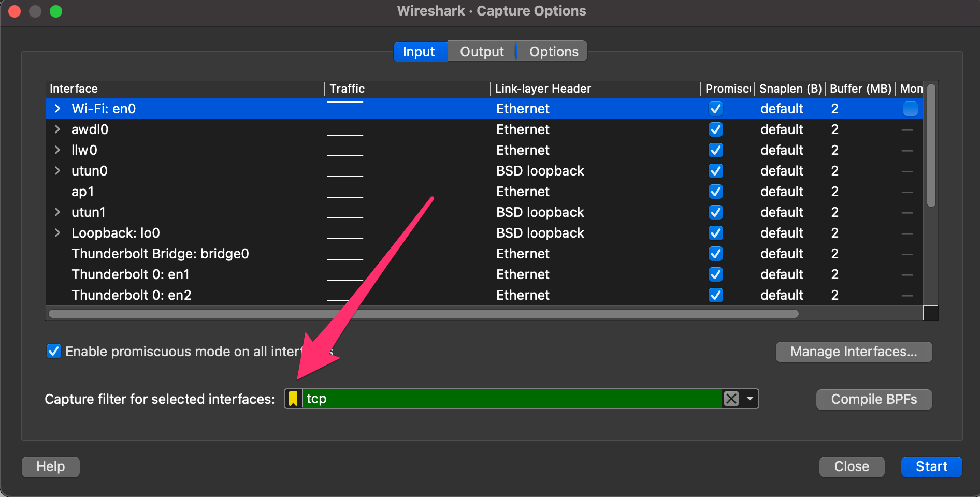Switch to the Output tab
Image resolution: width=980 pixels, height=497 pixels.
tap(481, 52)
